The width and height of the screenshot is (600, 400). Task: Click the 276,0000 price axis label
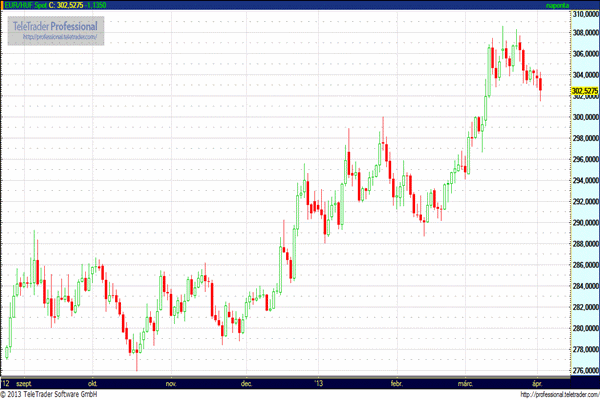coord(584,370)
